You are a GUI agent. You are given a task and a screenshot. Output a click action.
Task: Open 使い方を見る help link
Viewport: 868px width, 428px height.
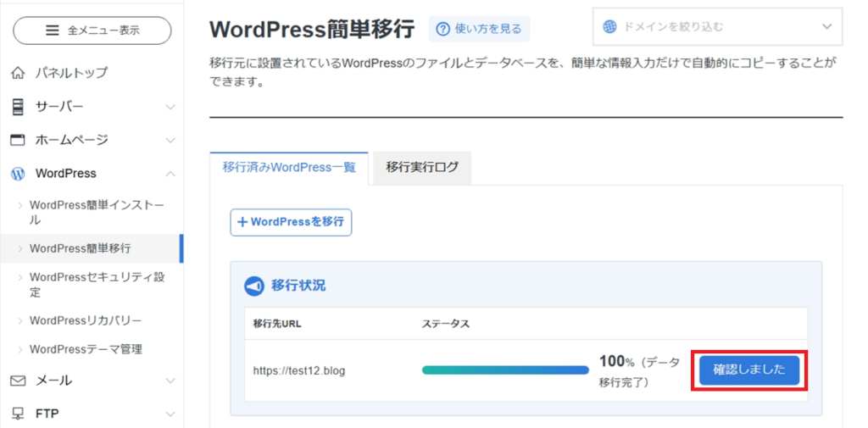[x=479, y=29]
